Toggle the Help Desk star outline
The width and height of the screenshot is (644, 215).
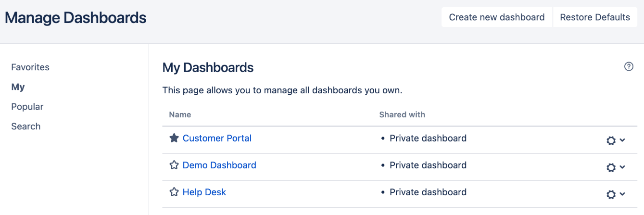174,192
